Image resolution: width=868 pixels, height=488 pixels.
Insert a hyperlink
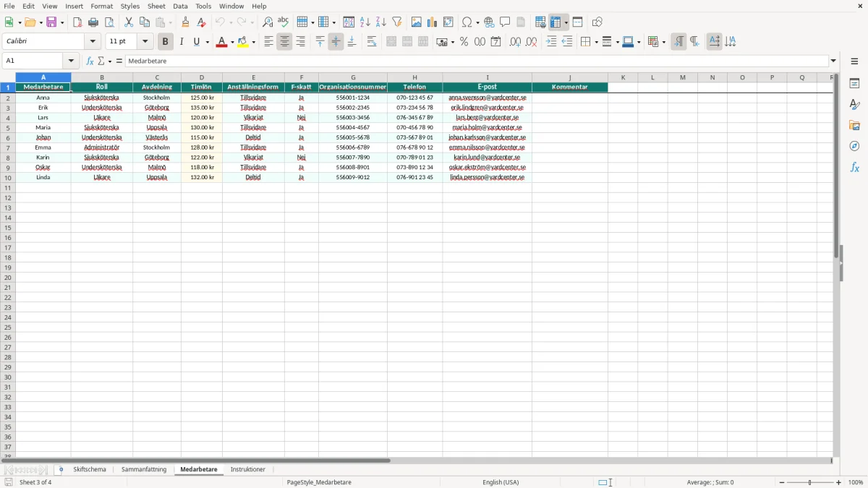tap(489, 22)
